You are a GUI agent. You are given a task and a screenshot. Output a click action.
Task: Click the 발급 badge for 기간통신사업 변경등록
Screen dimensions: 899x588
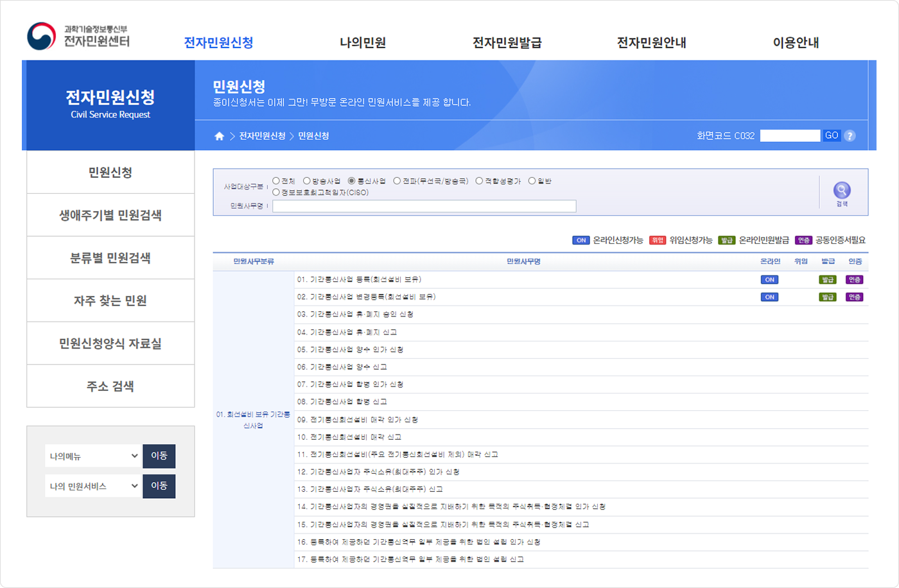pyautogui.click(x=828, y=297)
